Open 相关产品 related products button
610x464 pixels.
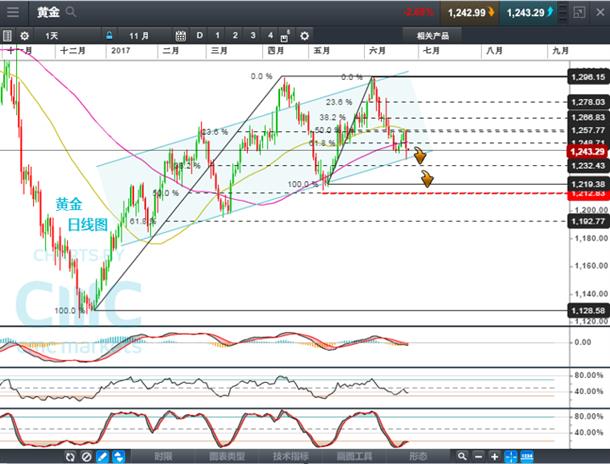pyautogui.click(x=432, y=36)
